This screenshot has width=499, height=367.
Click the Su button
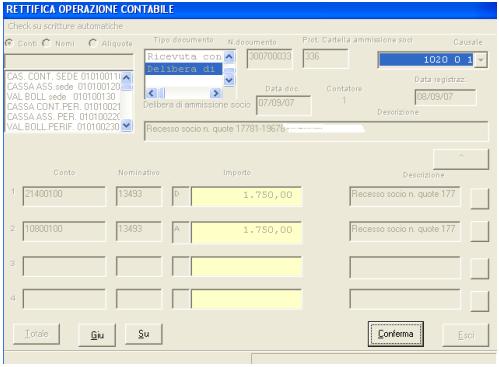tap(144, 334)
